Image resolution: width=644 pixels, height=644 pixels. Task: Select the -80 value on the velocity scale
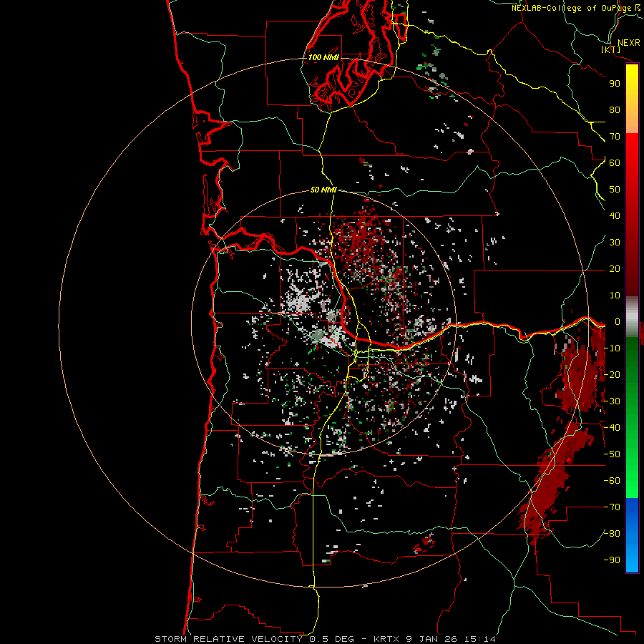[612, 534]
